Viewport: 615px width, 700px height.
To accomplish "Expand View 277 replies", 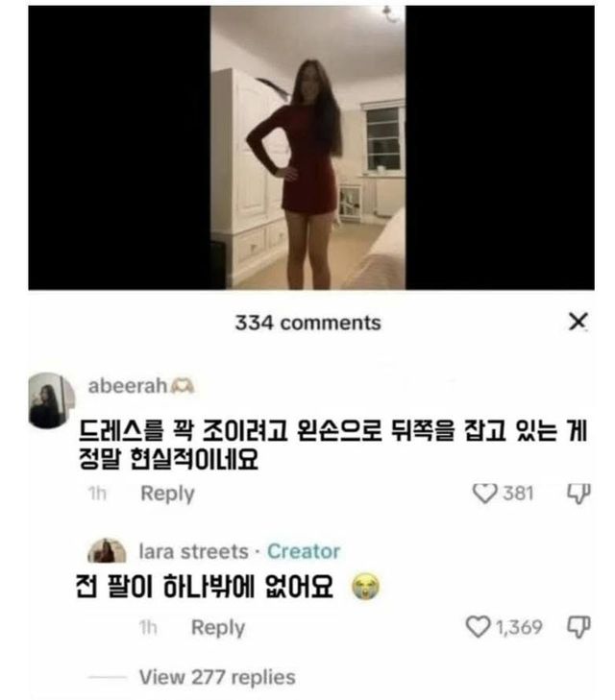I will pyautogui.click(x=217, y=677).
